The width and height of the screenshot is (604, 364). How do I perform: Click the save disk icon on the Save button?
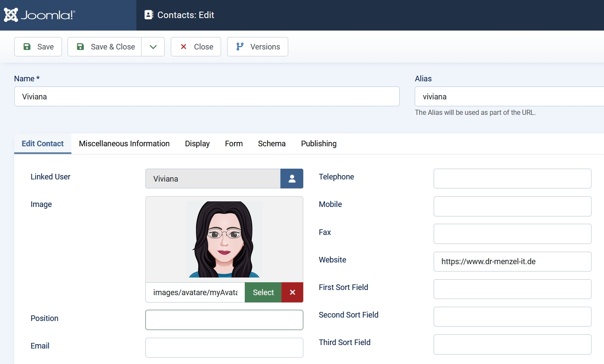[x=27, y=46]
